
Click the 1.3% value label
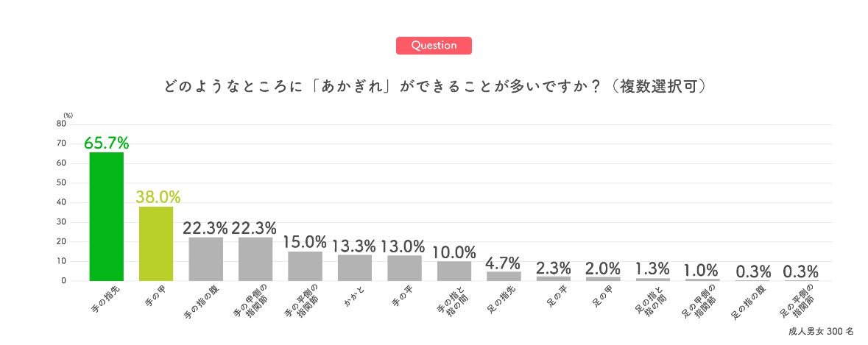click(x=652, y=269)
